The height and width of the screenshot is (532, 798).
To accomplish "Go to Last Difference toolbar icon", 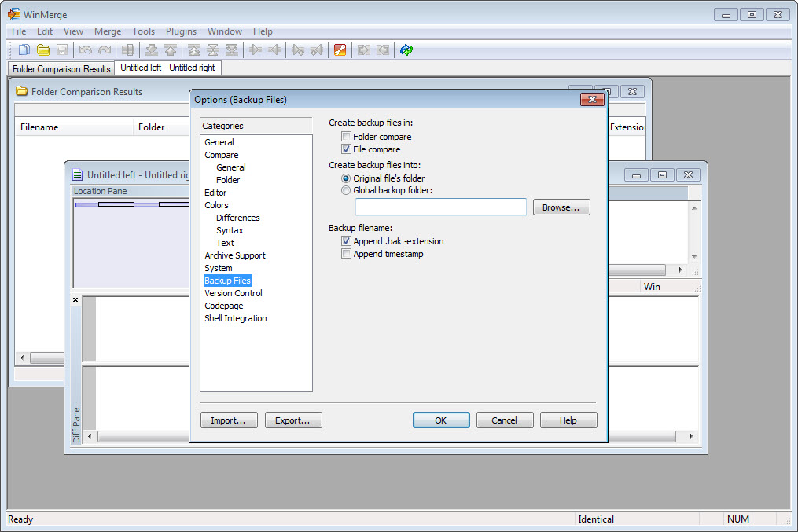I will (232, 50).
